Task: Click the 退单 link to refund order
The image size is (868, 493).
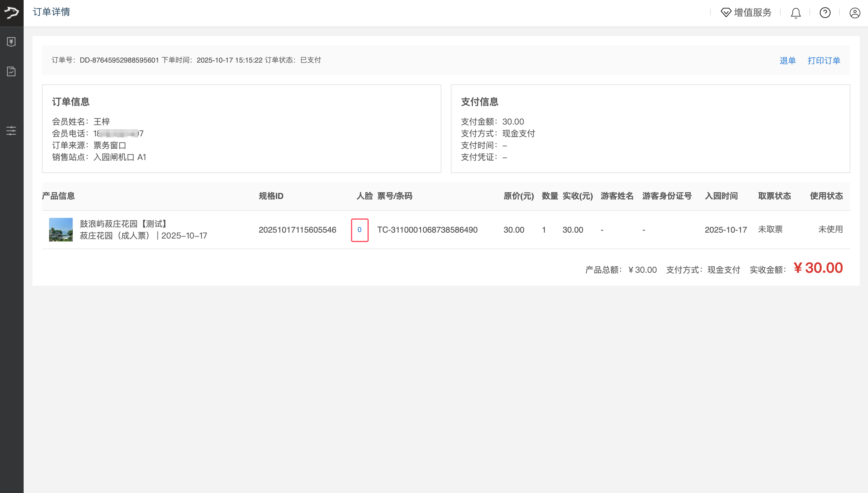Action: point(788,60)
